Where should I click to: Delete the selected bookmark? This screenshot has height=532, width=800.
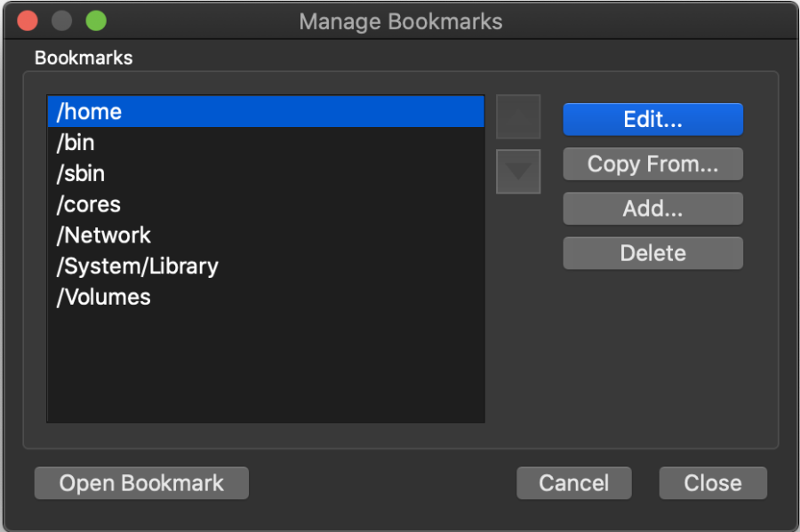[652, 253]
